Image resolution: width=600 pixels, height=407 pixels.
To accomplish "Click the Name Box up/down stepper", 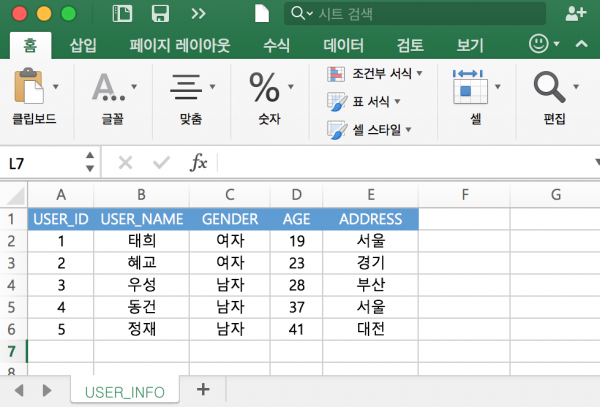I will [90, 162].
